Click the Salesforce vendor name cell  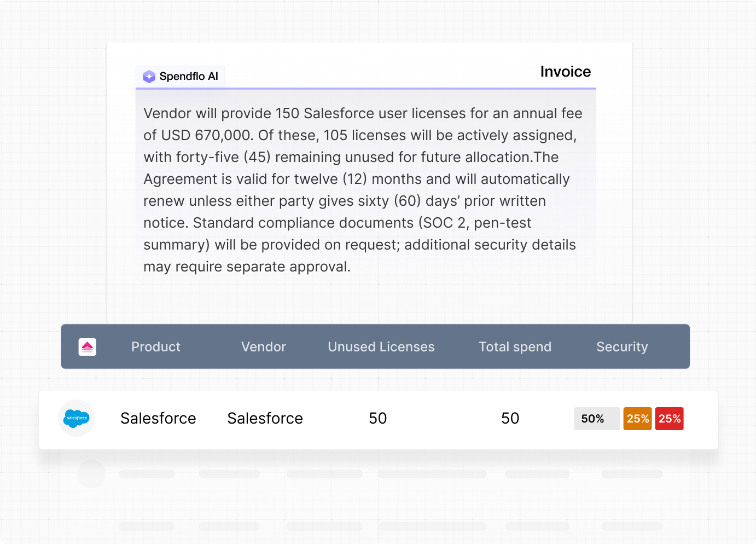tap(265, 418)
